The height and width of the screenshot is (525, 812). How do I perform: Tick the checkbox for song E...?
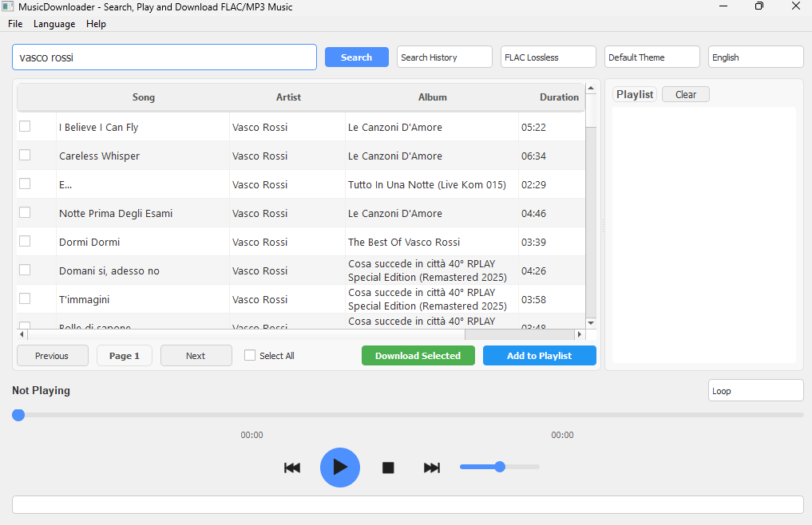coord(25,184)
